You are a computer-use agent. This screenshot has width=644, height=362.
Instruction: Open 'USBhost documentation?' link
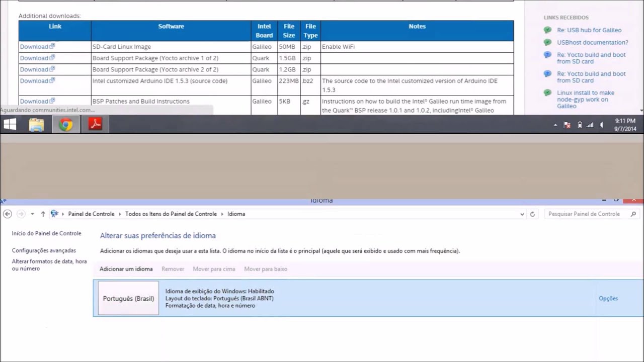tap(593, 43)
